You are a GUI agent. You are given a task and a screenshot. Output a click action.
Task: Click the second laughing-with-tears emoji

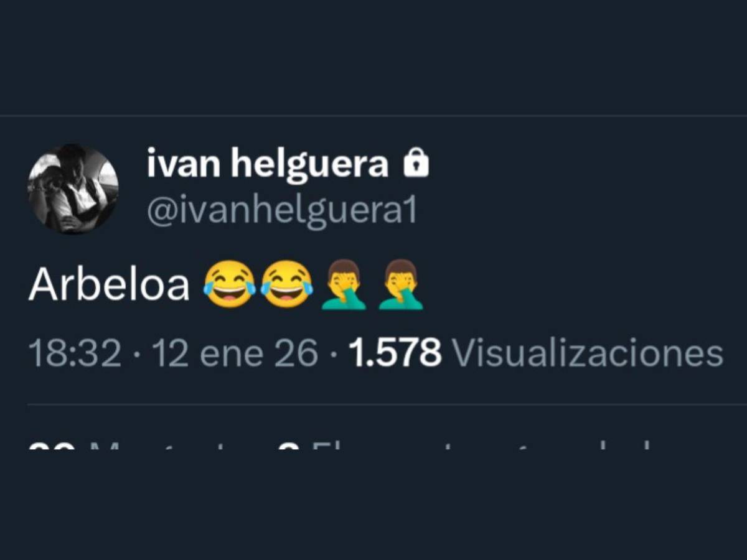(288, 285)
